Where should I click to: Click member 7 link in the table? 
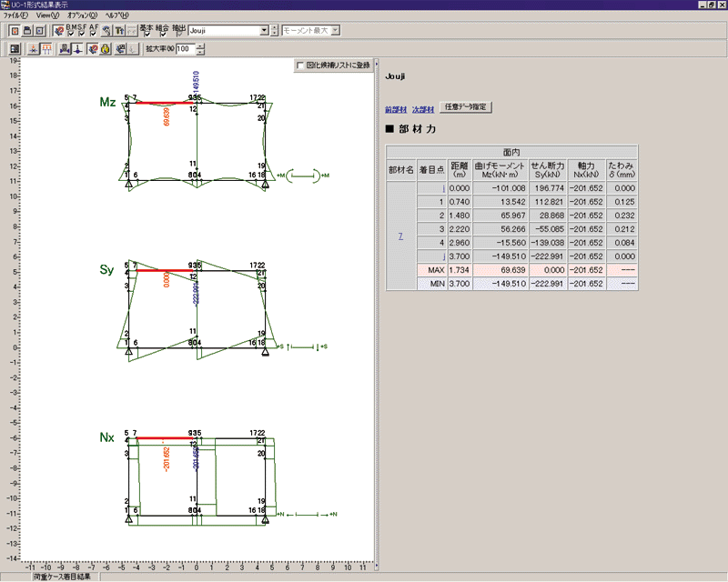pos(400,236)
